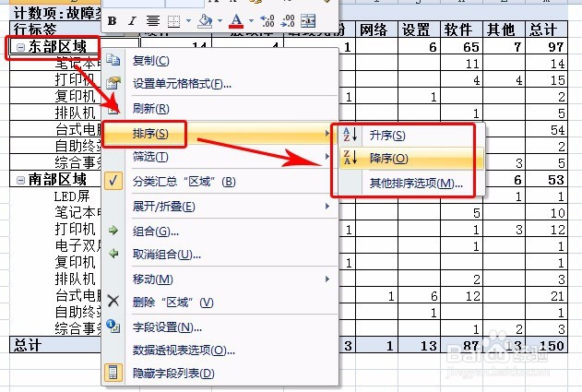
Task: Click the field settings info icon
Action: [113, 326]
